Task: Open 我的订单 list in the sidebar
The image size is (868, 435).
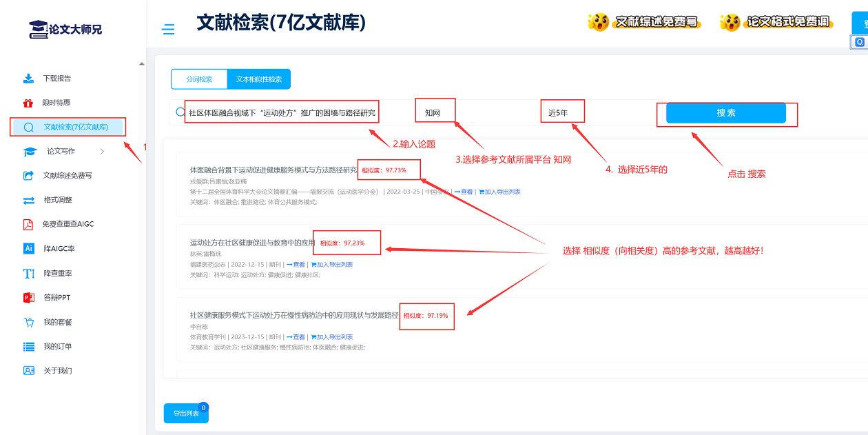Action: pos(57,347)
